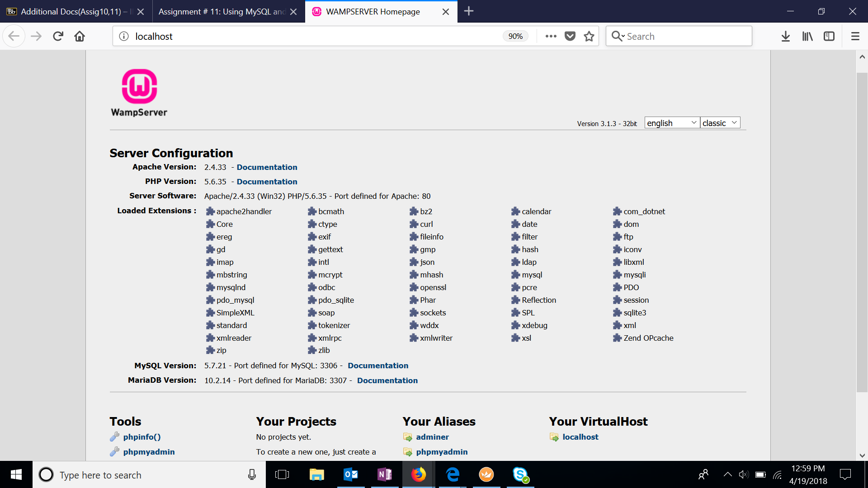Click the Cortana microphone icon
The width and height of the screenshot is (868, 488).
[x=252, y=474]
